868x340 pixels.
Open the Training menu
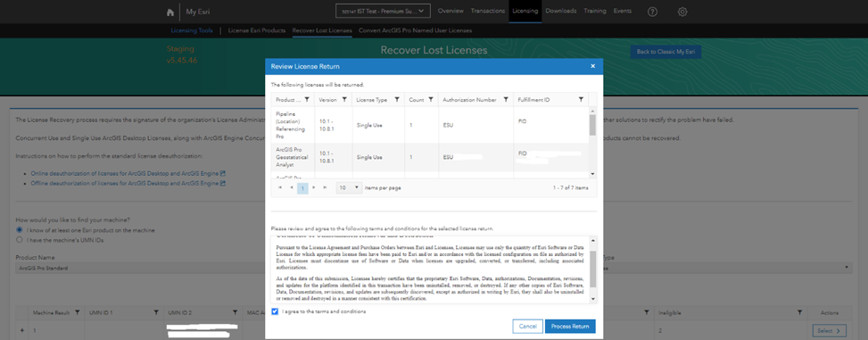(x=594, y=11)
